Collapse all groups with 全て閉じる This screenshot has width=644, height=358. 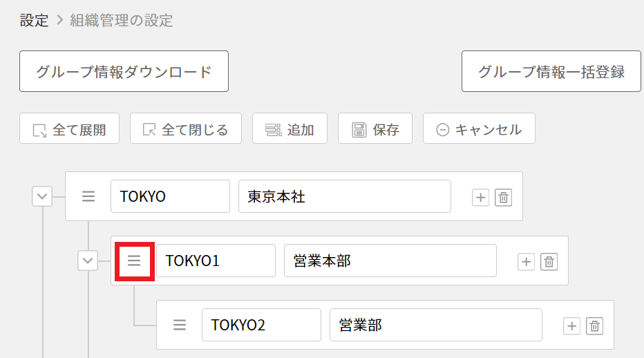pos(185,129)
